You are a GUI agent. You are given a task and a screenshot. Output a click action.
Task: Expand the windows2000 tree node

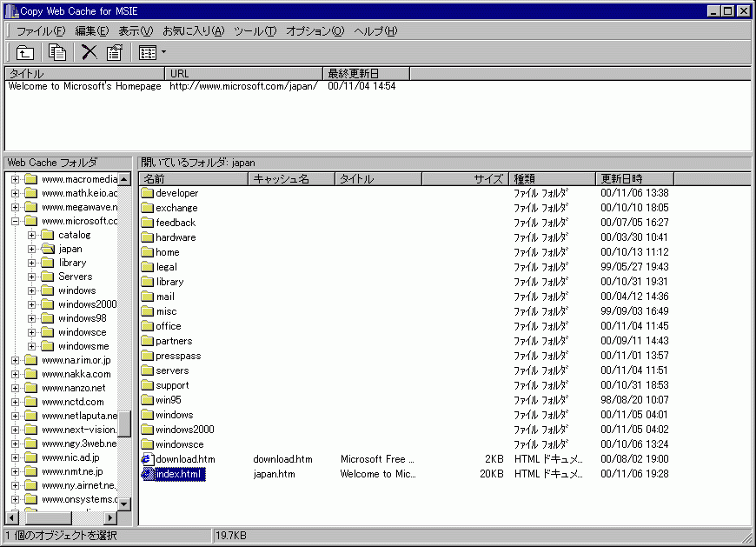(32, 305)
